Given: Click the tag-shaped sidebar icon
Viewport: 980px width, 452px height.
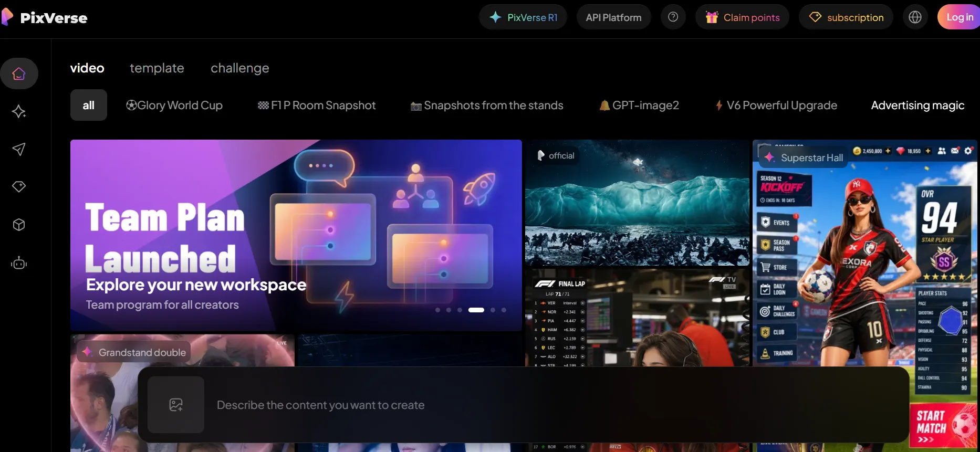Looking at the screenshot, I should click(19, 186).
